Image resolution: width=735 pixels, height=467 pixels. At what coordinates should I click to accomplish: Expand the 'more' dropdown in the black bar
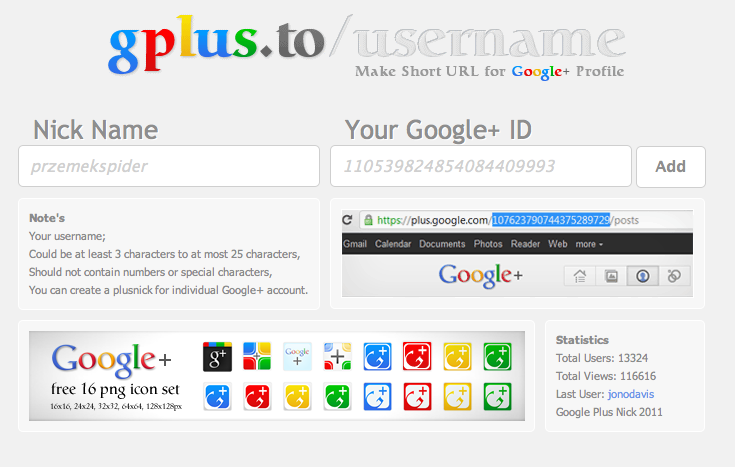click(x=589, y=244)
